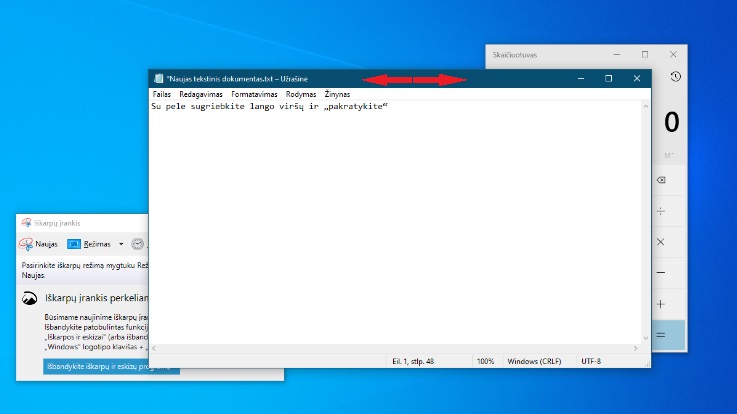Image resolution: width=737 pixels, height=414 pixels.
Task: Maximize the Notepad window
Action: click(608, 79)
